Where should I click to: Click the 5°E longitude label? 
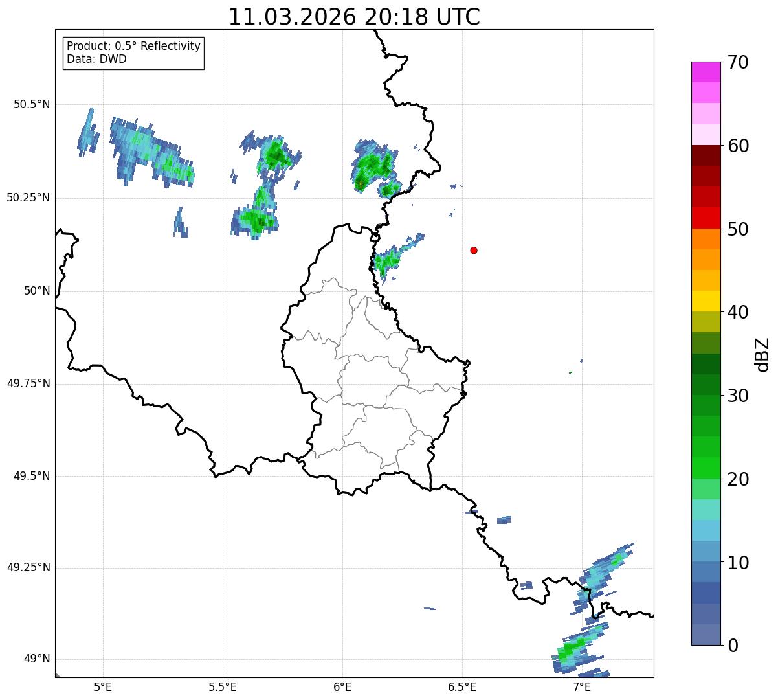click(103, 686)
